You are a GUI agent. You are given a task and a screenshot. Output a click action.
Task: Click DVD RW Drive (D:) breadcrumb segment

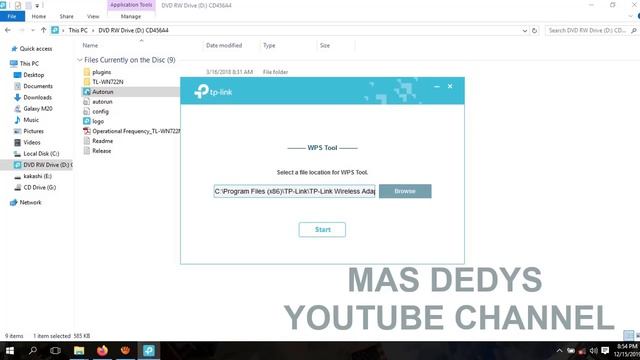click(x=133, y=30)
